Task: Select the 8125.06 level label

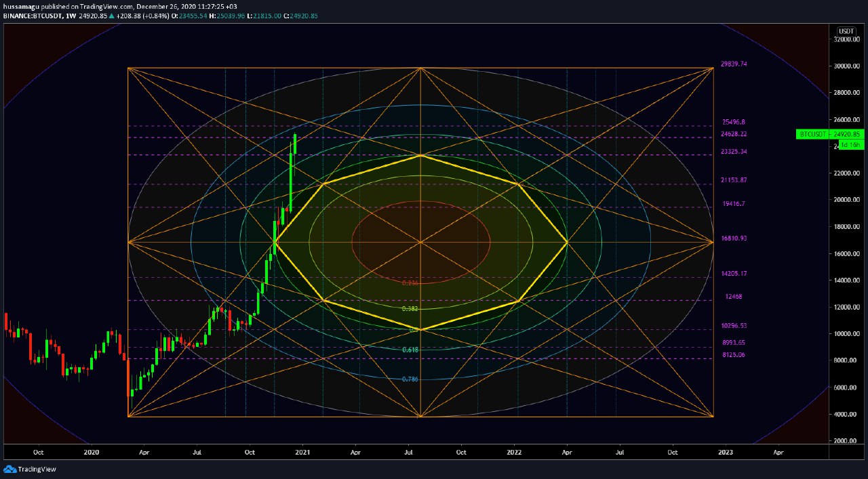Action: point(734,354)
